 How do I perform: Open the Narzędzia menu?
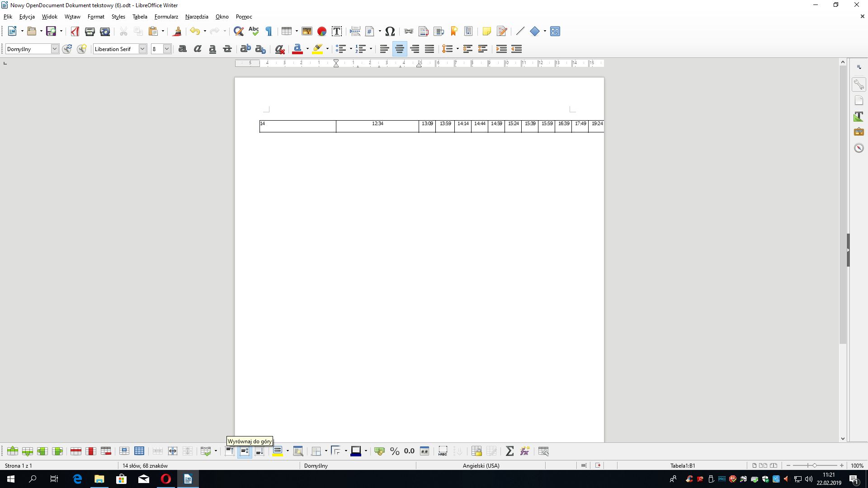(197, 17)
